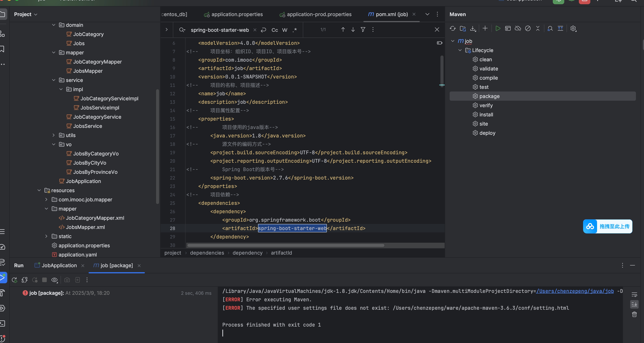Go to previous search occurrence
This screenshot has height=343, width=644.
click(343, 30)
